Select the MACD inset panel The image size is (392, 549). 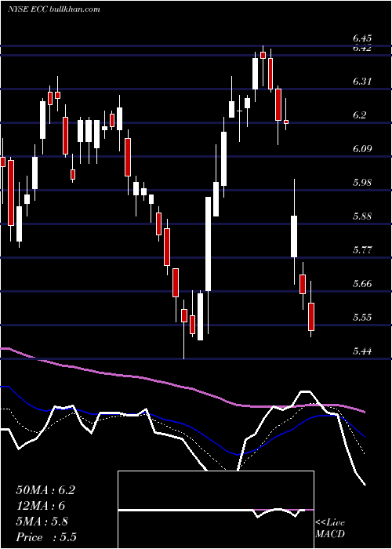point(216,510)
